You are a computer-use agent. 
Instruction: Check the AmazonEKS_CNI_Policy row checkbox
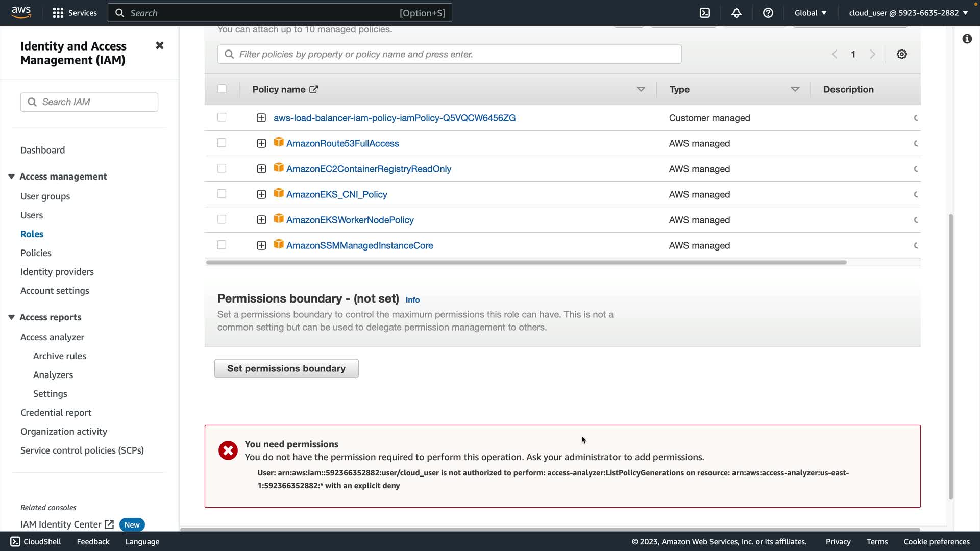pyautogui.click(x=222, y=194)
